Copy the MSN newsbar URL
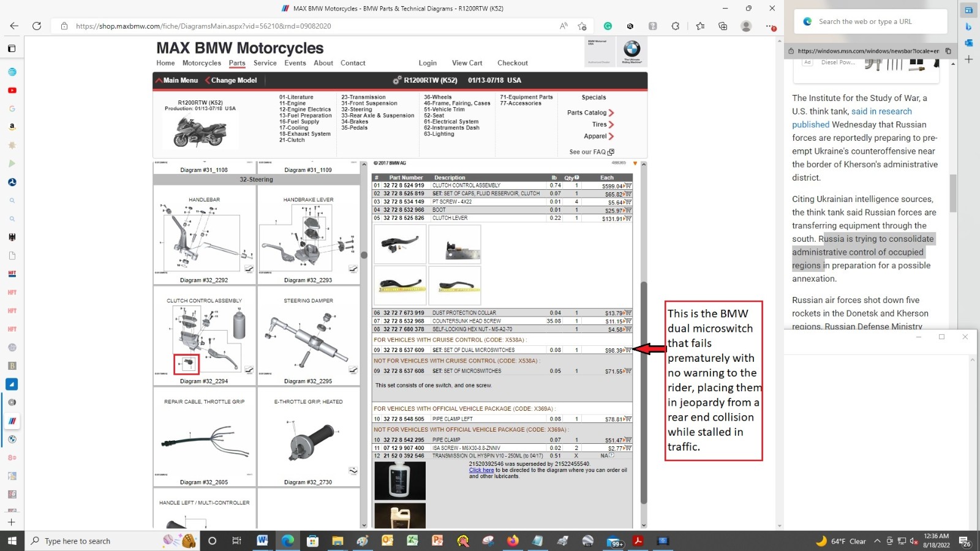The image size is (980, 551). click(x=948, y=51)
